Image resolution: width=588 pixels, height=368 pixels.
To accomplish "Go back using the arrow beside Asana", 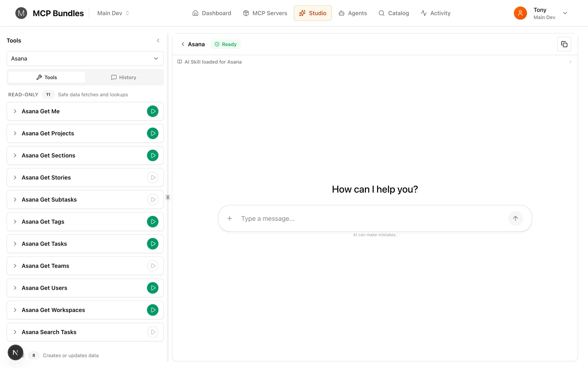I will [183, 44].
